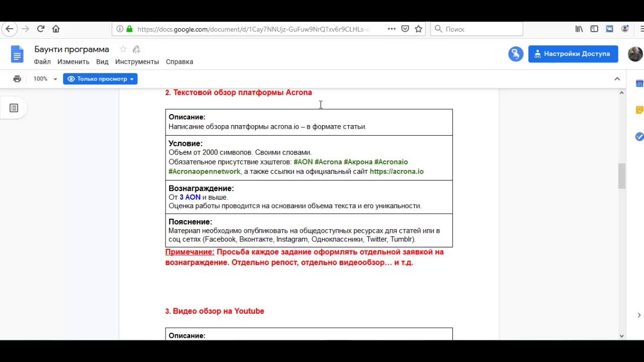Click the add to Drive icon
644x362 pixels.
(x=136, y=49)
